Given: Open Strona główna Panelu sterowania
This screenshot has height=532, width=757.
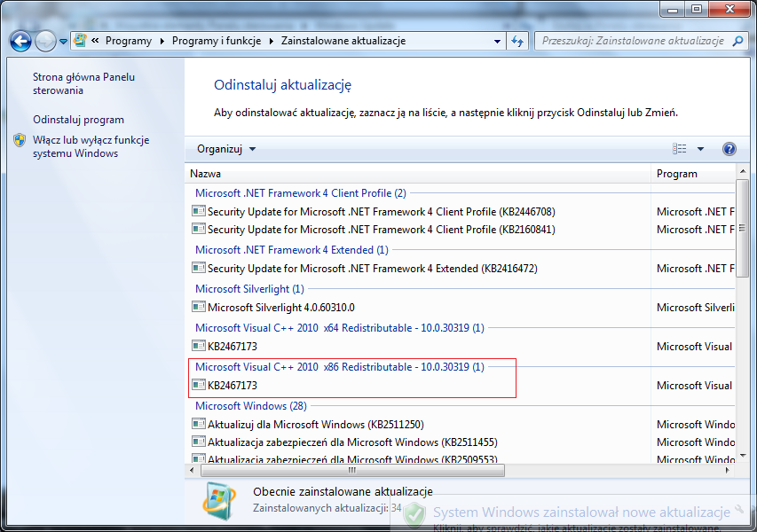Looking at the screenshot, I should 83,84.
